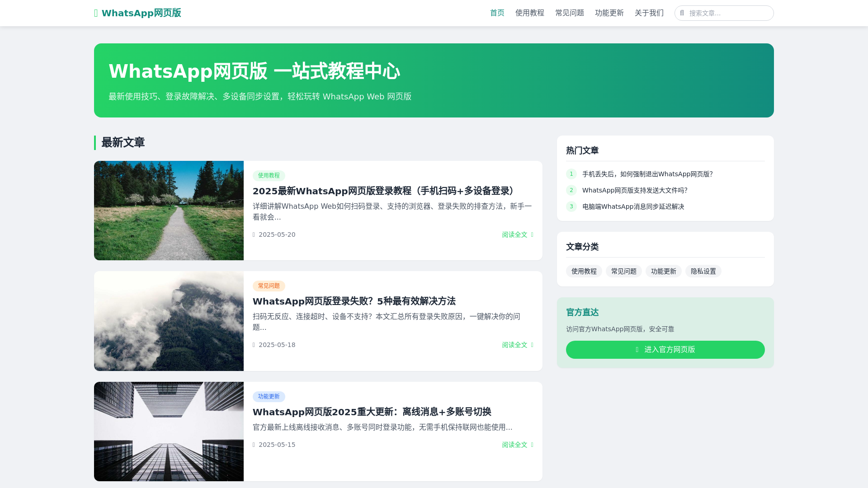Click the banner title WhatsApp网页版 一站式教程中心

[254, 71]
